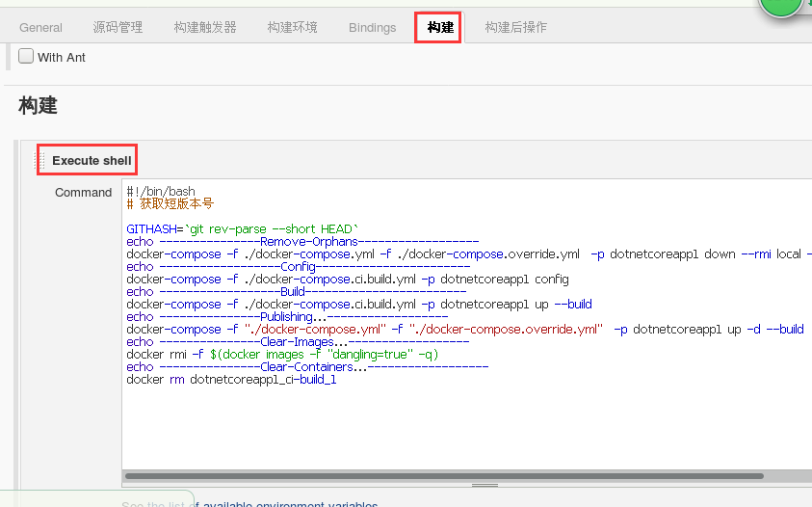Screen dimensions: 812x507
Task: Click inside the Command script textarea
Action: click(x=467, y=325)
